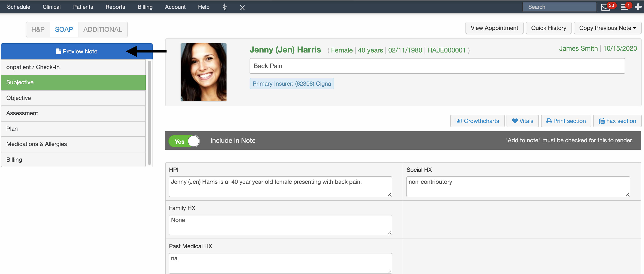
Task: Click the Back Pain reason field
Action: tap(437, 66)
